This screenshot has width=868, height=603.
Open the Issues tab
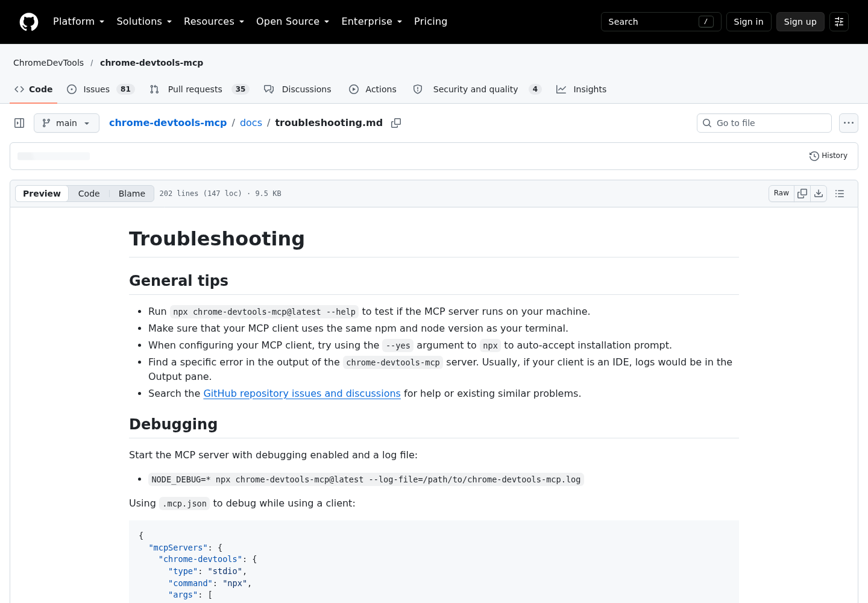point(101,89)
